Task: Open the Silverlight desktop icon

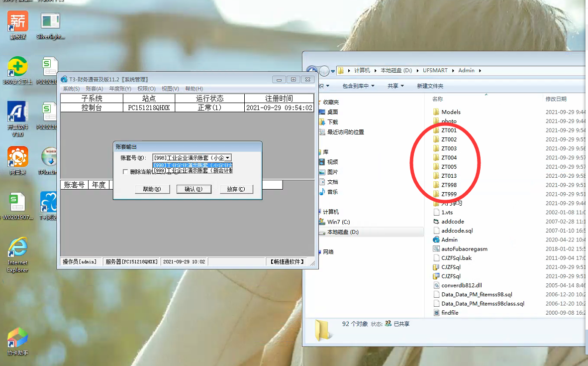Action: (50, 24)
